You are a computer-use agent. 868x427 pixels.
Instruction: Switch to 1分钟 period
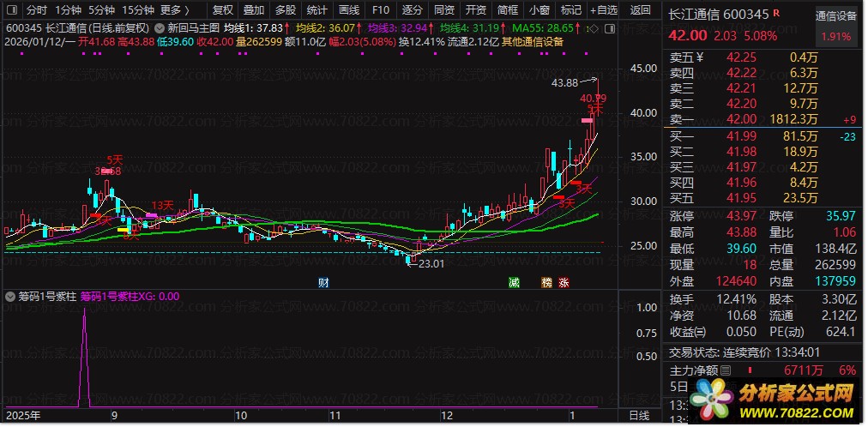(x=69, y=10)
